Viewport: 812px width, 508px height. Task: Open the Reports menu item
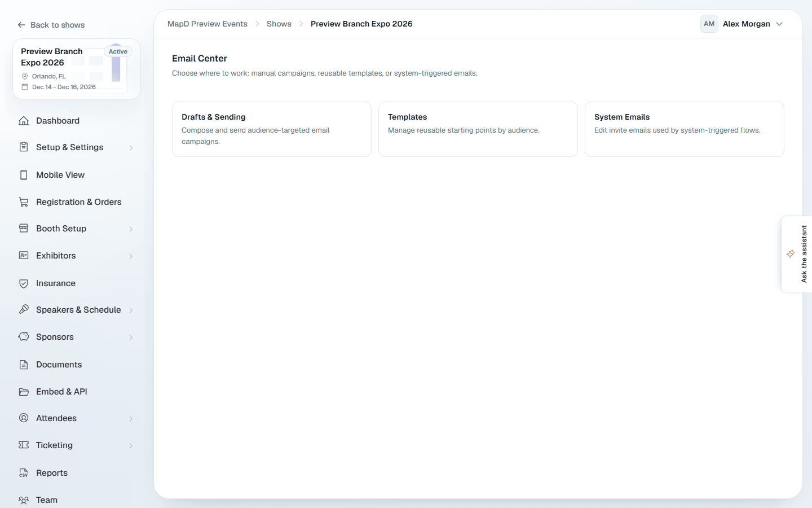[77, 473]
